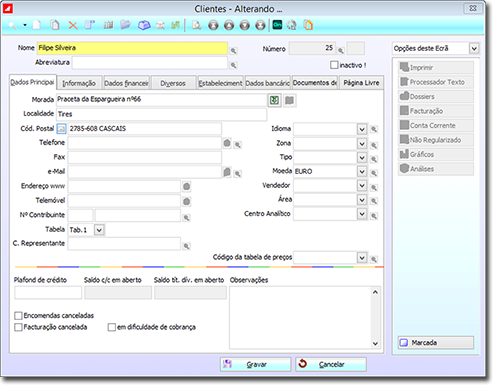Image resolution: width=496 pixels, height=389 pixels.
Task: Open Gráficos from side panel
Action: tap(436, 154)
